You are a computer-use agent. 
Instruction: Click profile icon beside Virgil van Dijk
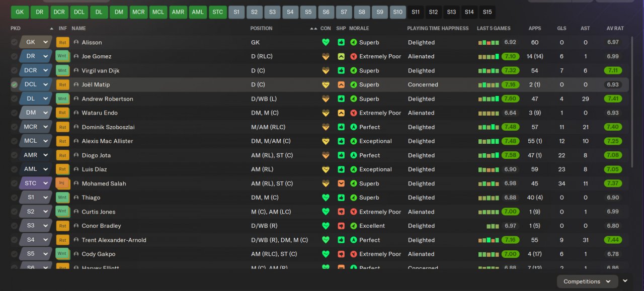[x=76, y=71]
